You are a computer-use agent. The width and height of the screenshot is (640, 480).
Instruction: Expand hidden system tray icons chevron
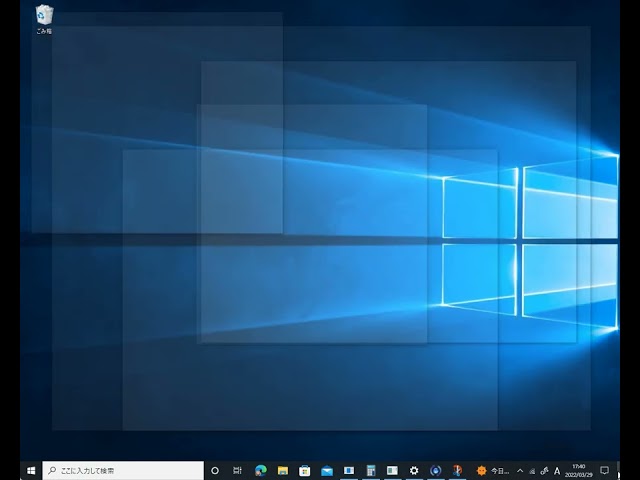coord(520,471)
